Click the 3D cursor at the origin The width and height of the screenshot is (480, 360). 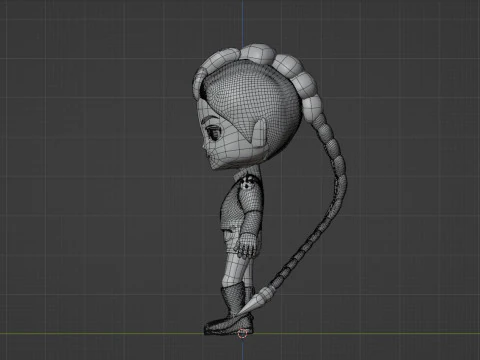tap(243, 333)
